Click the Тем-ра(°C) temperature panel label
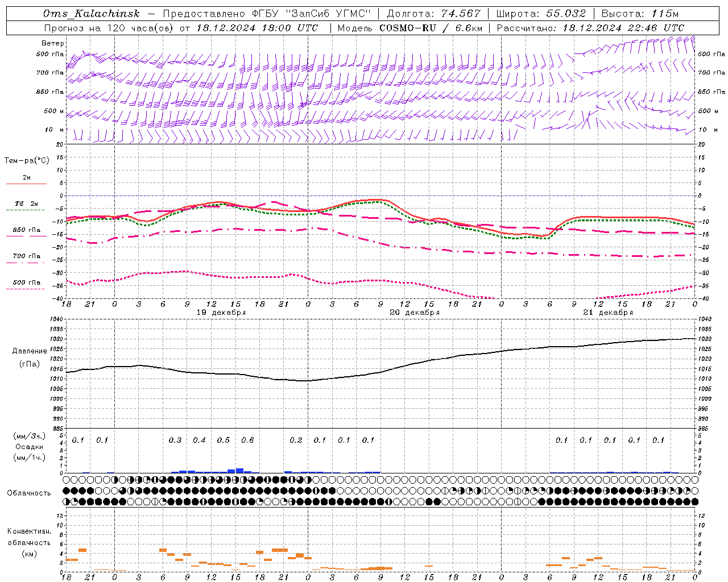 point(27,161)
